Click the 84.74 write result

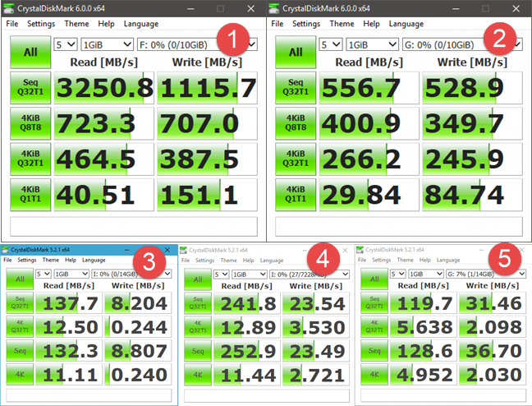point(472,195)
